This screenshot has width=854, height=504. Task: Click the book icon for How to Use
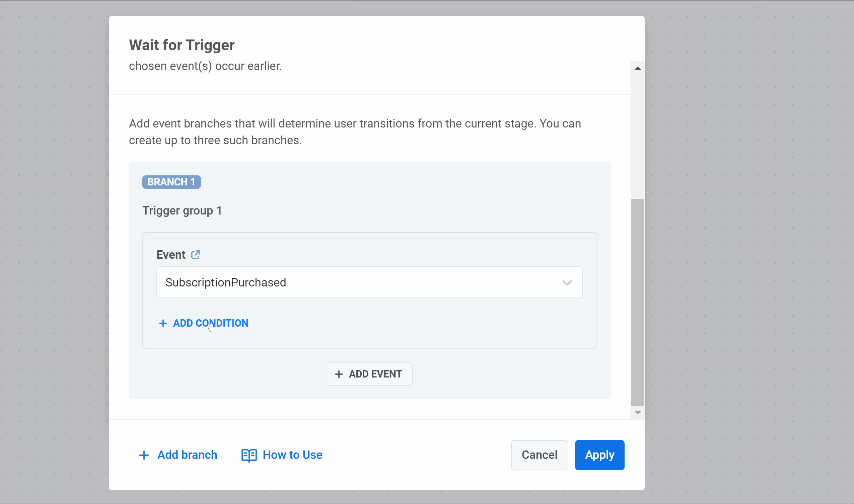point(249,455)
